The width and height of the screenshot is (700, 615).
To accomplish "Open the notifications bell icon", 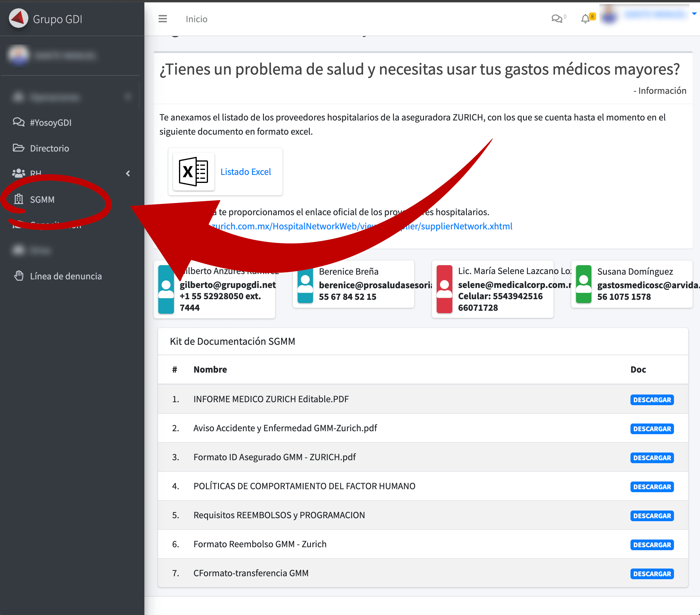I will point(585,19).
